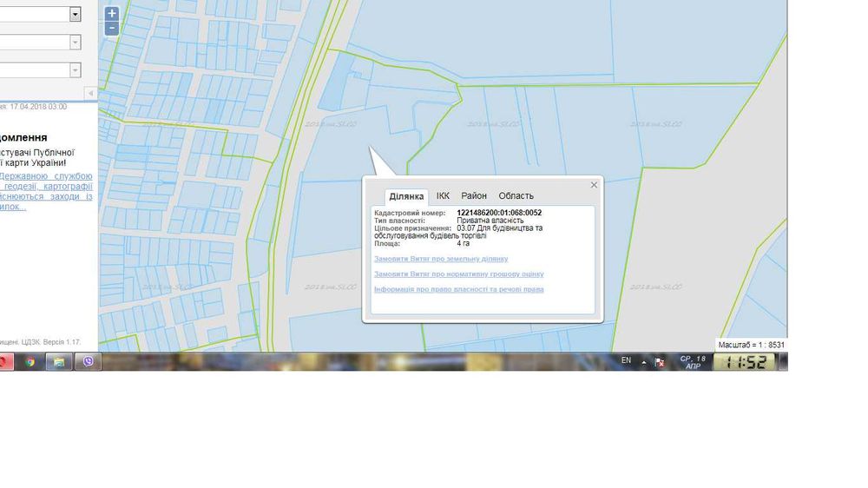Switch to the ІКК tab
The width and height of the screenshot is (868, 488).
pos(443,196)
